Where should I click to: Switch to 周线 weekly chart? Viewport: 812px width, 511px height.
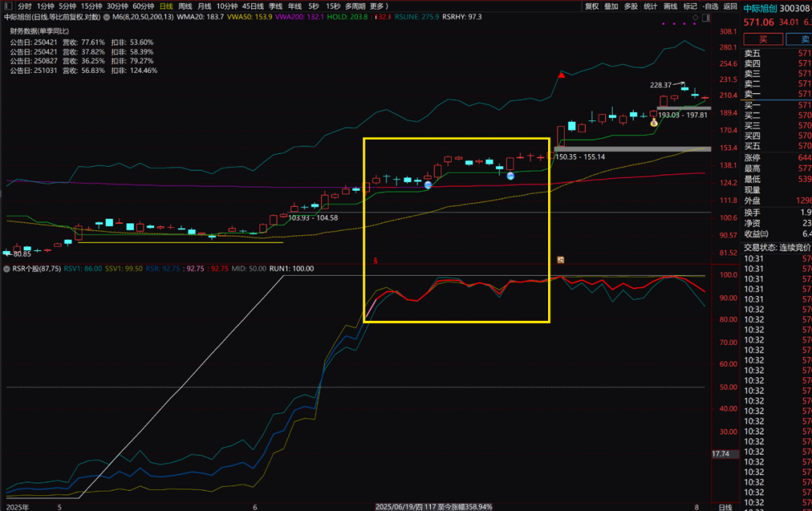click(x=185, y=6)
